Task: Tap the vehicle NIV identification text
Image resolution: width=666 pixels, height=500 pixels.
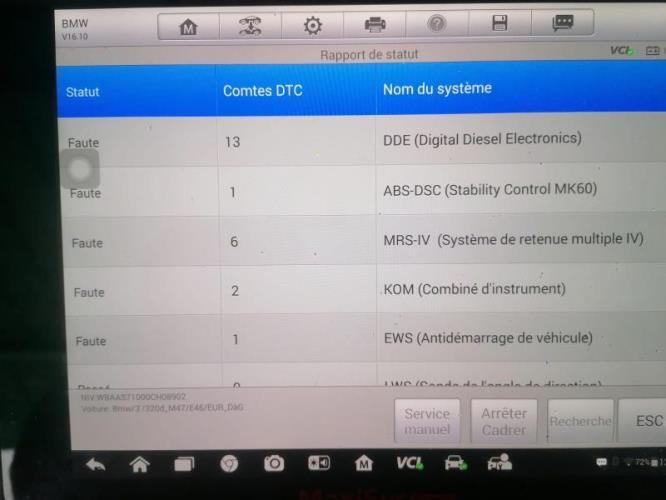Action: click(133, 397)
